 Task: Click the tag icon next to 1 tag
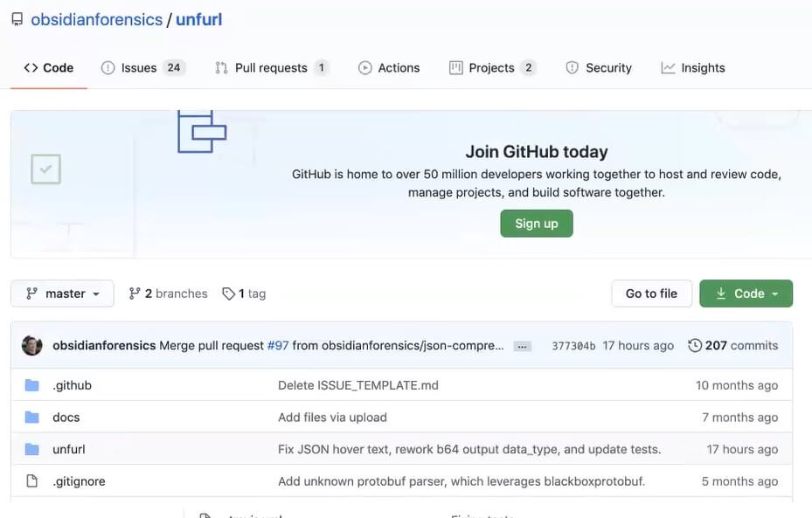point(228,294)
